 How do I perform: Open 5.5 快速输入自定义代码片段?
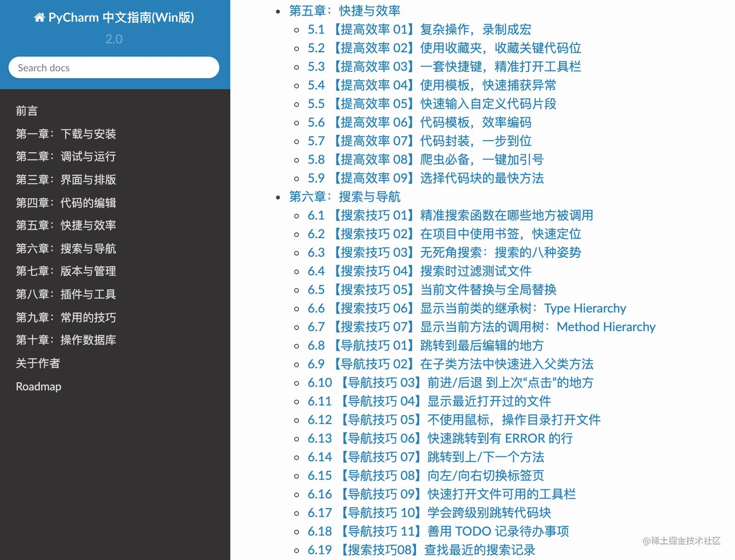(432, 104)
